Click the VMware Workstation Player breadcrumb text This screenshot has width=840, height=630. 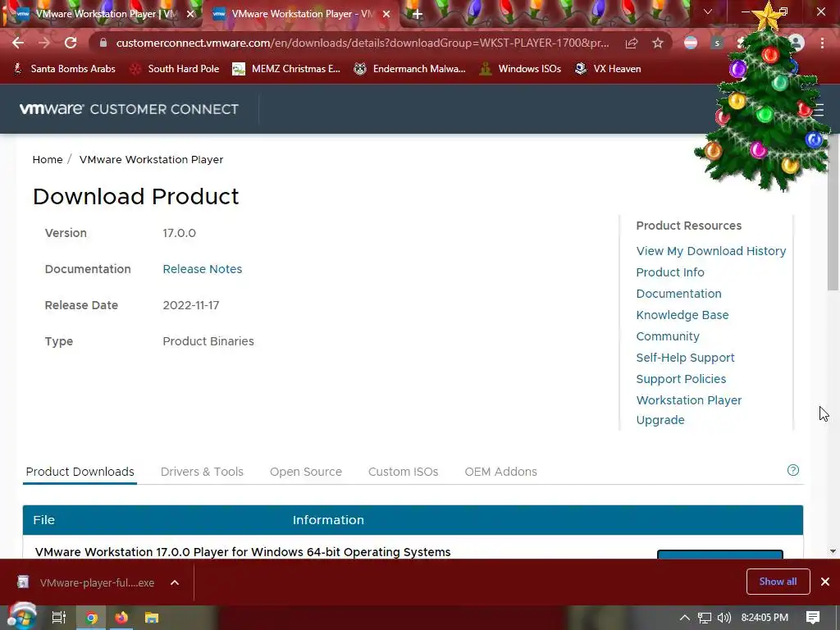pos(151,160)
